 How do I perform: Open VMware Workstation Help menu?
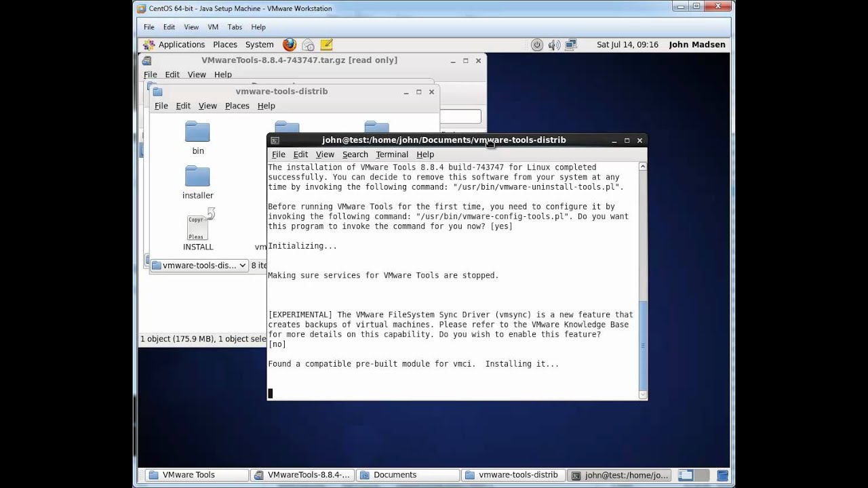(258, 27)
